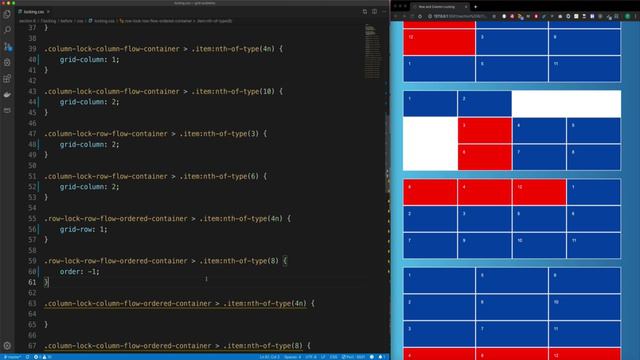
Task: Click grid-row: 1; on line 56
Action: pyautogui.click(x=84, y=229)
